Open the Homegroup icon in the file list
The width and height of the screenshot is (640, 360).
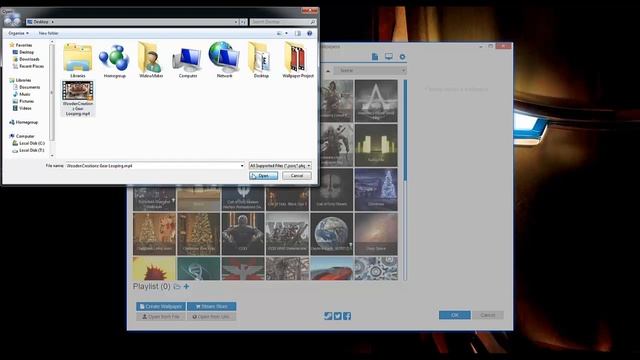pyautogui.click(x=114, y=60)
